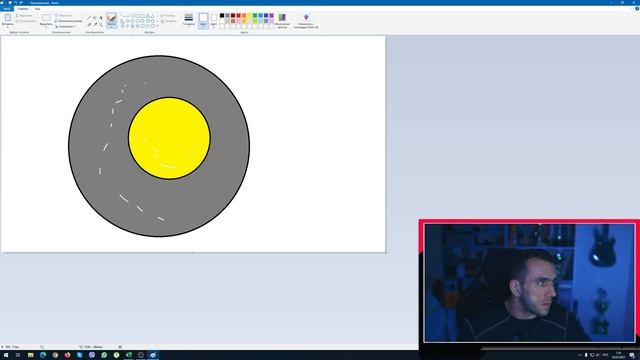
Task: Click the Crop image command
Action: [62, 16]
